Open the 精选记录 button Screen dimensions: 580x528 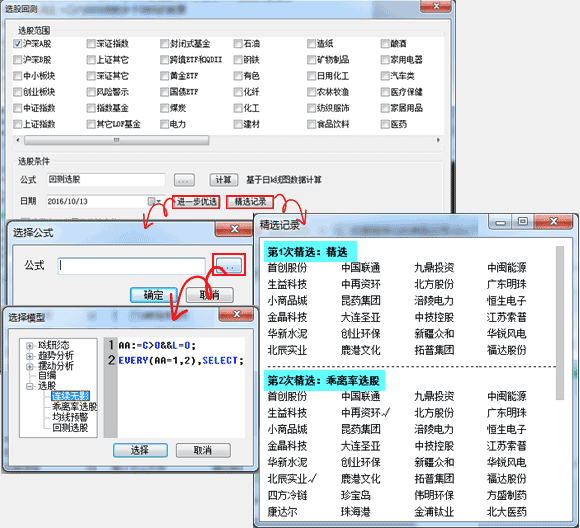tap(250, 202)
